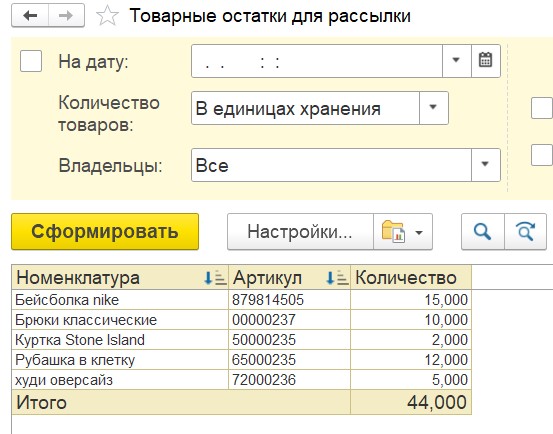Click article number 72000236

click(x=263, y=380)
